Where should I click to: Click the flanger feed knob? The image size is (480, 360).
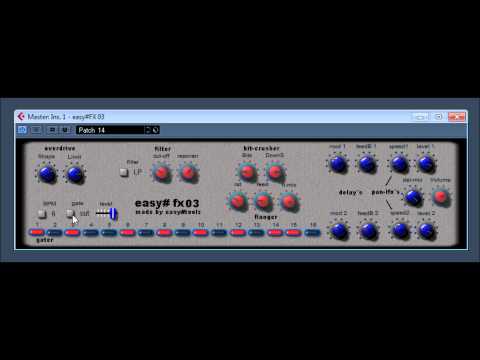[x=263, y=201]
